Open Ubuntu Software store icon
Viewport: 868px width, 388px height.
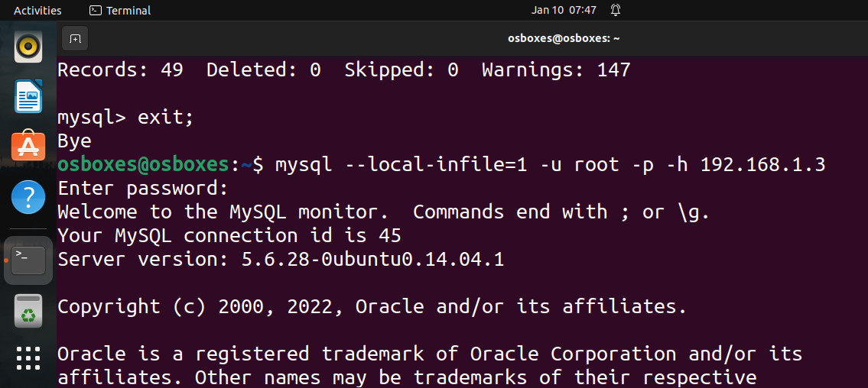click(x=28, y=145)
